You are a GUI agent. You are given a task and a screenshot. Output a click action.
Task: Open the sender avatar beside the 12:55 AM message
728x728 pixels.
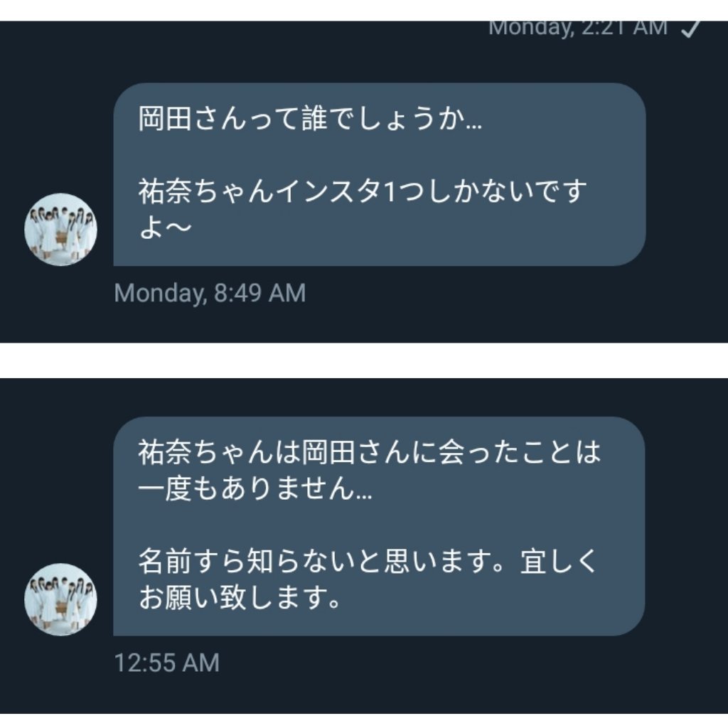pos(60,599)
